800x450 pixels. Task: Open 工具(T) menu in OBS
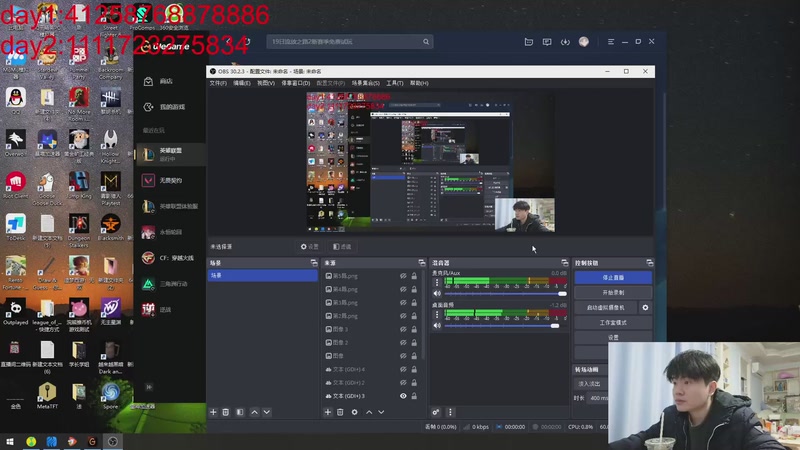pyautogui.click(x=394, y=83)
